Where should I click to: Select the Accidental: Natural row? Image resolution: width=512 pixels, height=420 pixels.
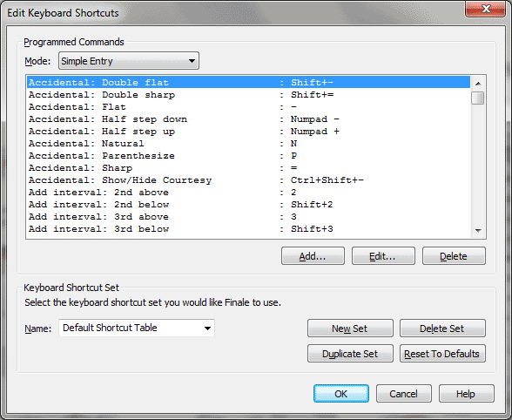click(248, 144)
